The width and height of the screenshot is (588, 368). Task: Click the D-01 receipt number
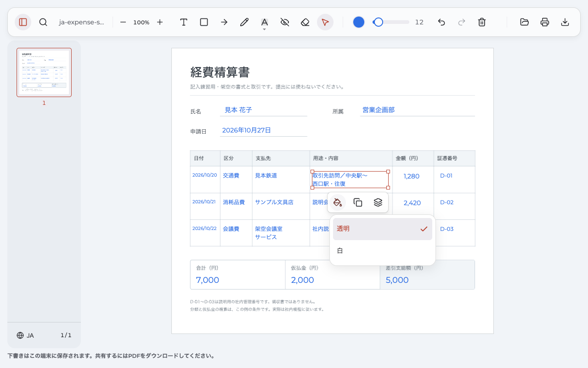point(447,176)
